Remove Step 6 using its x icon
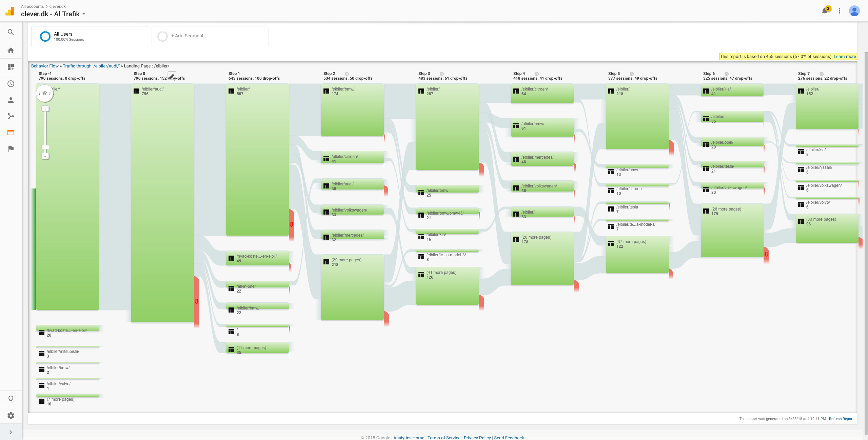The height and width of the screenshot is (440, 868). [x=727, y=74]
